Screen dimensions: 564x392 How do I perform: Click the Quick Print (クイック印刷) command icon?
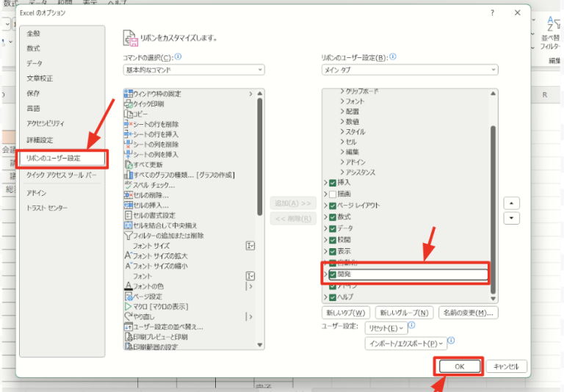point(129,104)
